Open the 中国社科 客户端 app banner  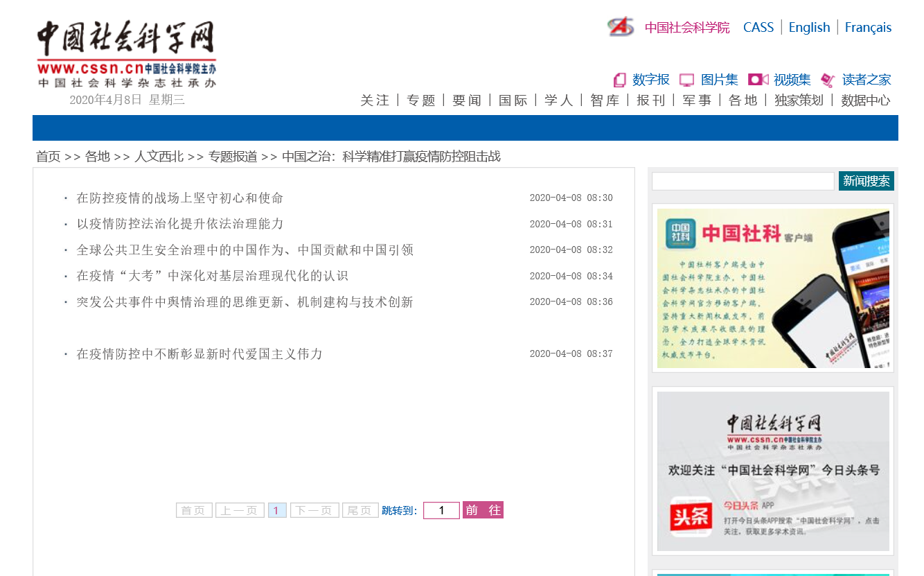coord(772,288)
